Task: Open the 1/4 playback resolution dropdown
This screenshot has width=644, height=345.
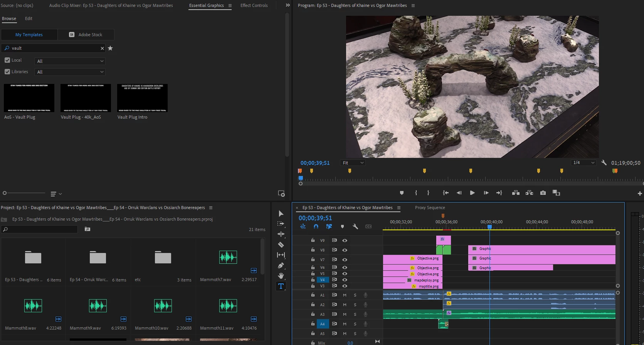Action: (584, 162)
